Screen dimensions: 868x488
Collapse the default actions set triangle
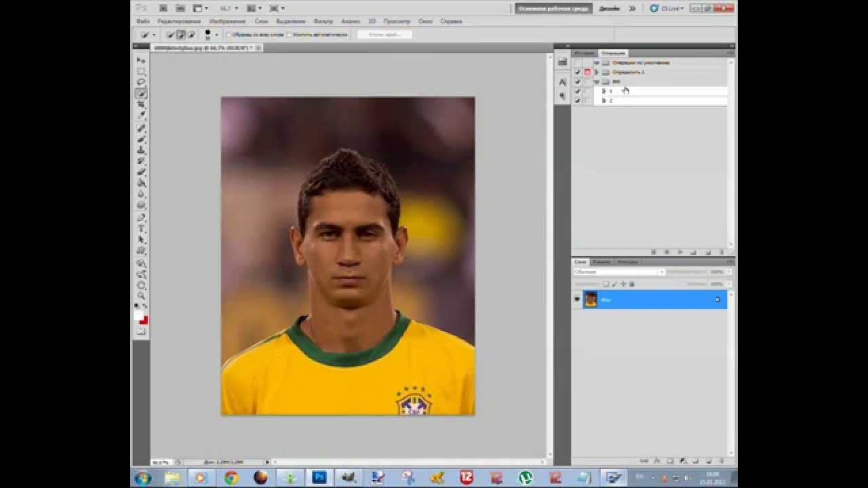(597, 62)
